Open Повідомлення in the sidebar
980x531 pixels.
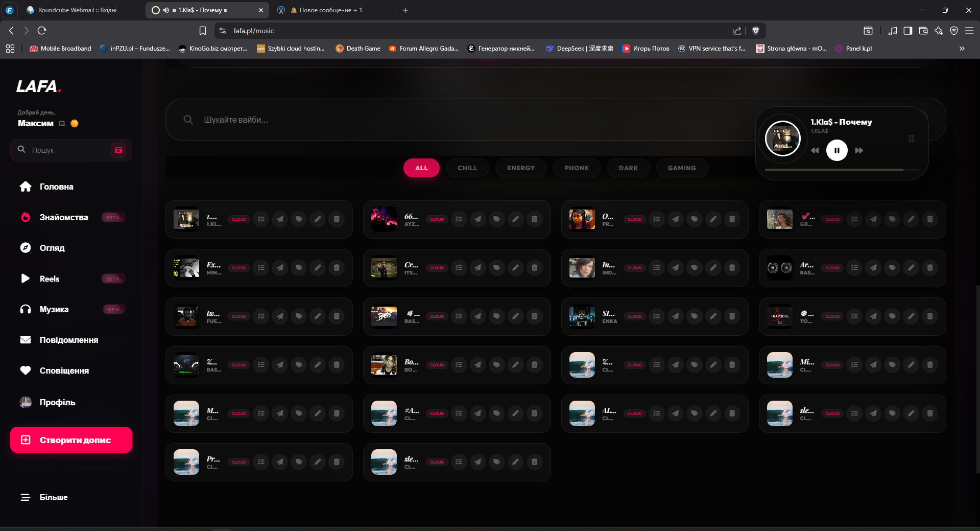(x=68, y=340)
